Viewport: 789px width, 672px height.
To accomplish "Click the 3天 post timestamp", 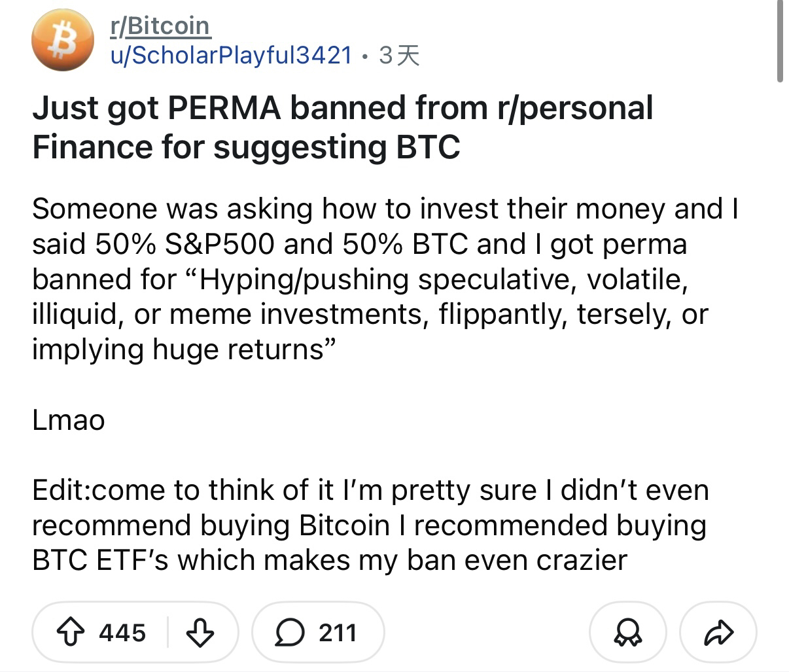I will point(399,56).
